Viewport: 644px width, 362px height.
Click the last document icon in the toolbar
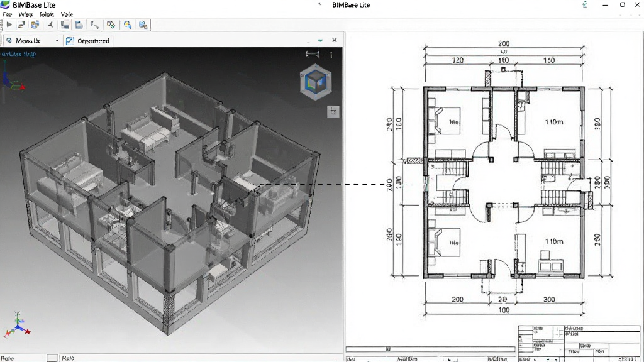click(x=143, y=25)
